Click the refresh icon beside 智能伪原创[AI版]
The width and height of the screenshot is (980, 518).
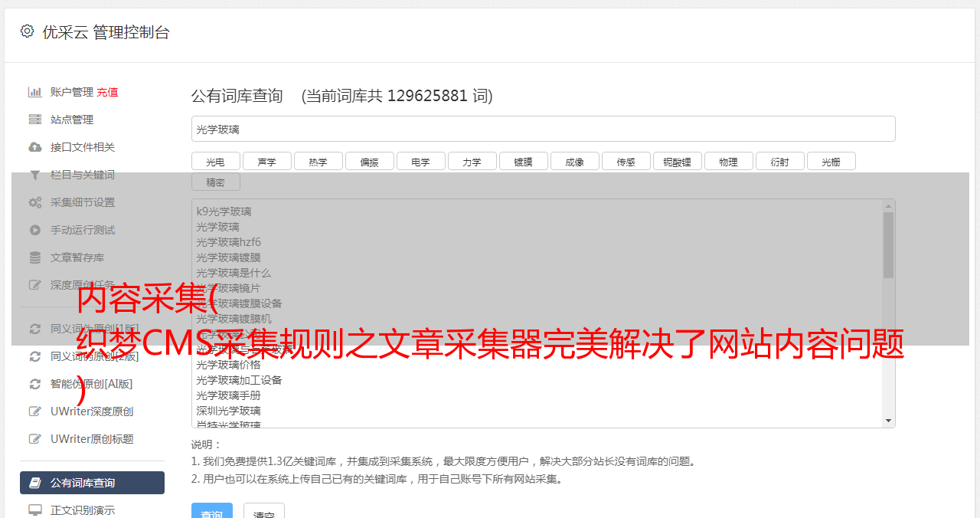34,384
